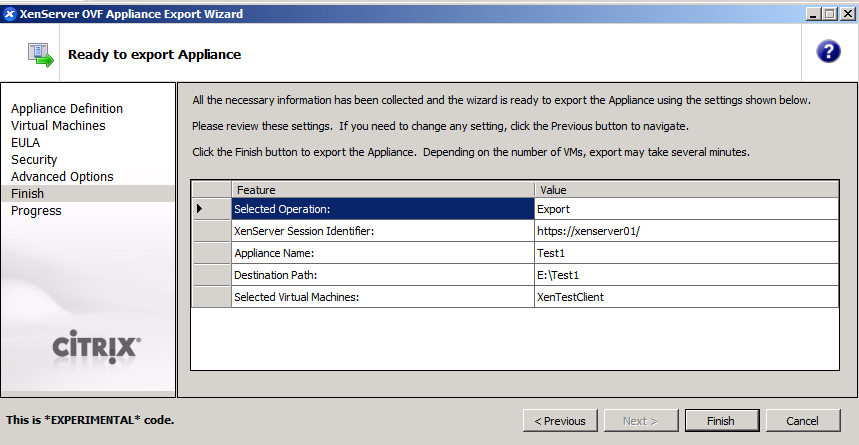
Task: Click the Feature column header
Action: (382, 190)
